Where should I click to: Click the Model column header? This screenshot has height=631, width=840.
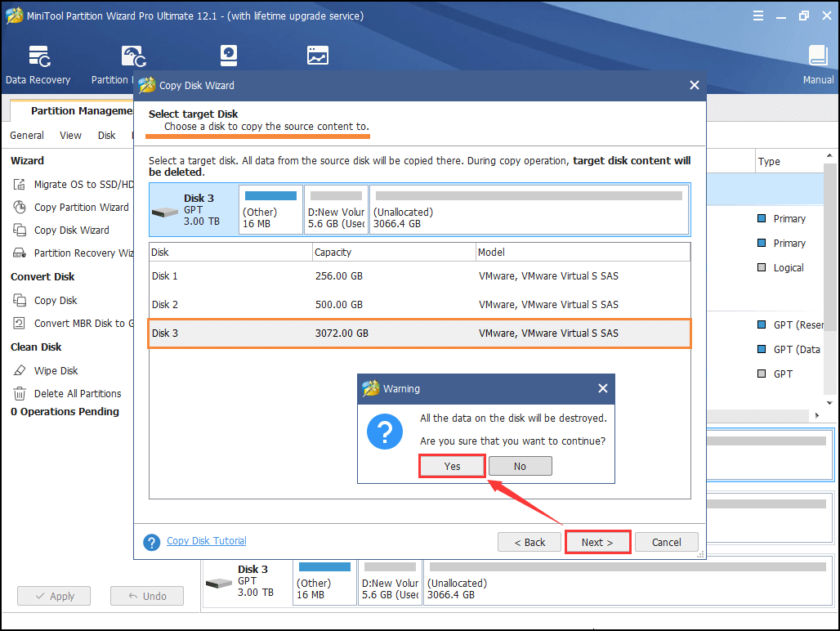pos(583,252)
